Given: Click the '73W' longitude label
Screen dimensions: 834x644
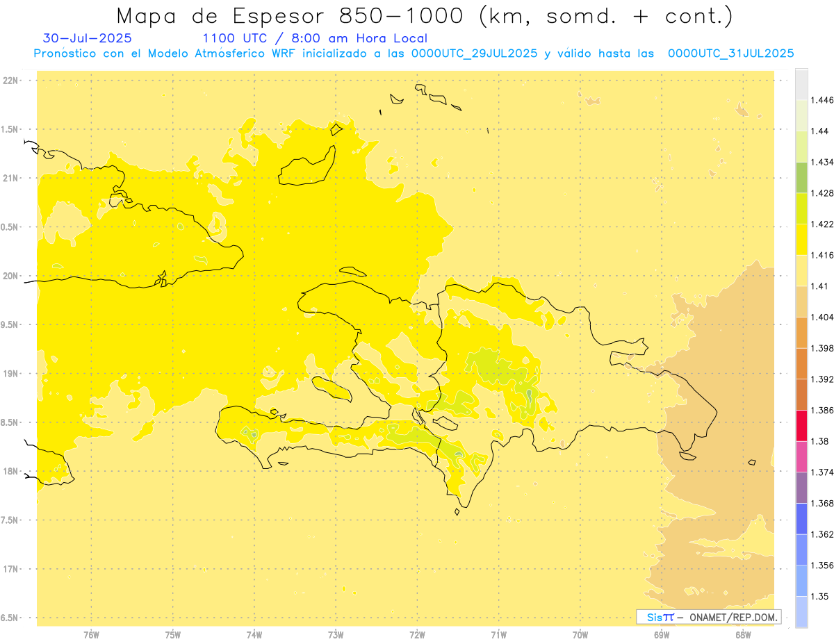Looking at the screenshot, I should tap(336, 635).
